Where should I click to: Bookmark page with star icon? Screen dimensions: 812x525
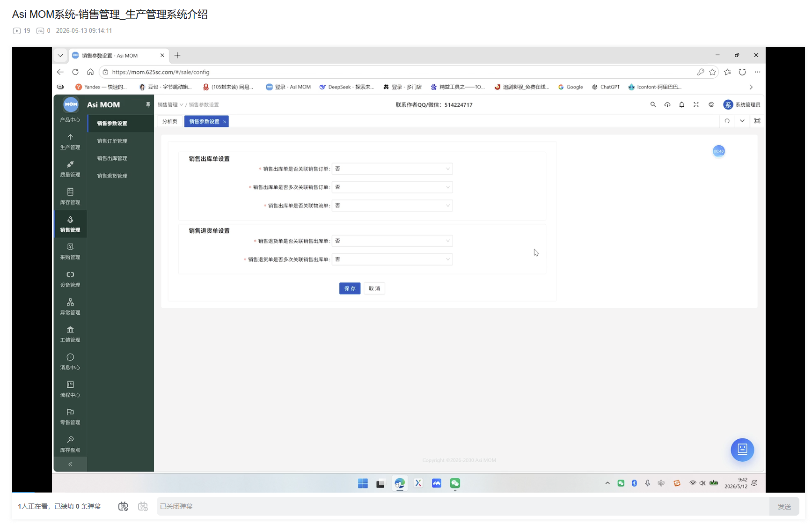[x=712, y=72]
